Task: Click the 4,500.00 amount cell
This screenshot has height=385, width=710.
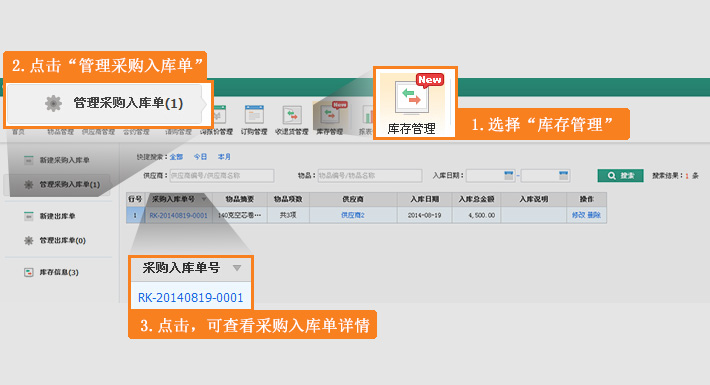Action: [476, 215]
